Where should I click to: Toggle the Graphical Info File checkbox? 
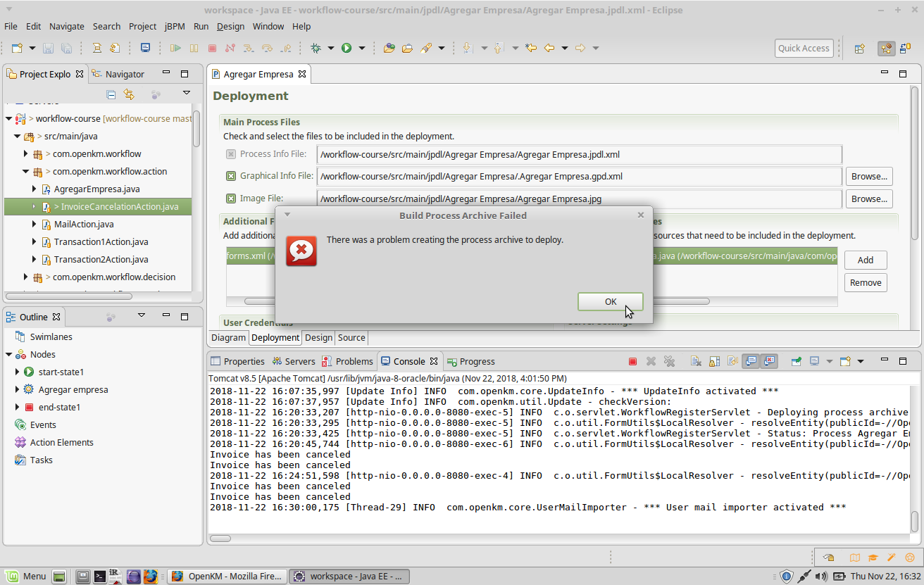231,176
